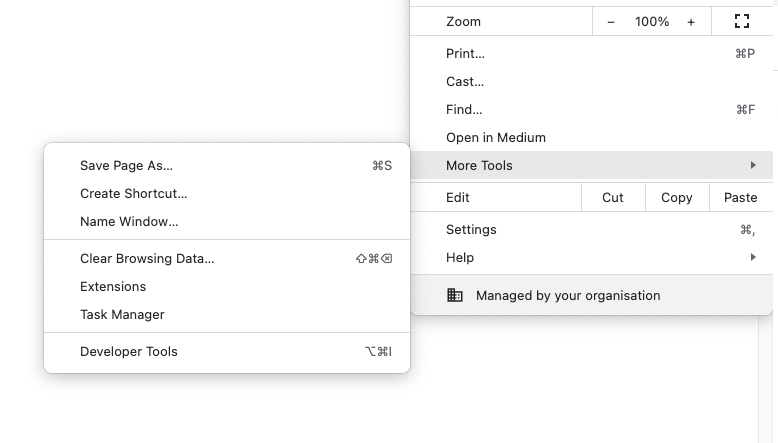Select Cast… menu entry
Image resolution: width=778 pixels, height=443 pixels.
coord(592,81)
